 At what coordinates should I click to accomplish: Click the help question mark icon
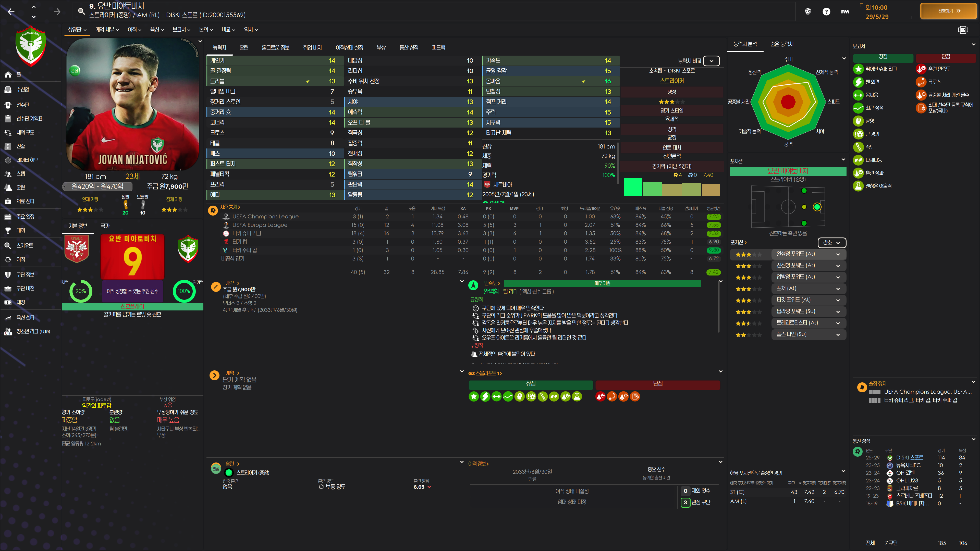pyautogui.click(x=826, y=12)
